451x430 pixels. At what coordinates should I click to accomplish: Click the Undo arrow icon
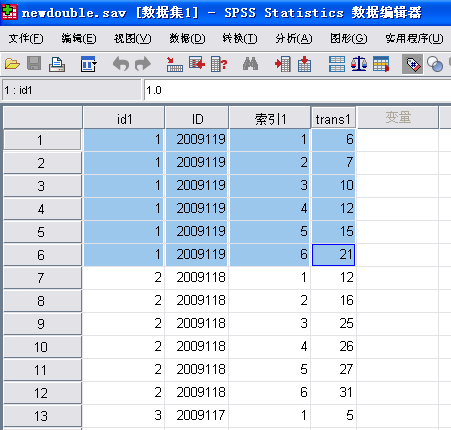(x=121, y=64)
